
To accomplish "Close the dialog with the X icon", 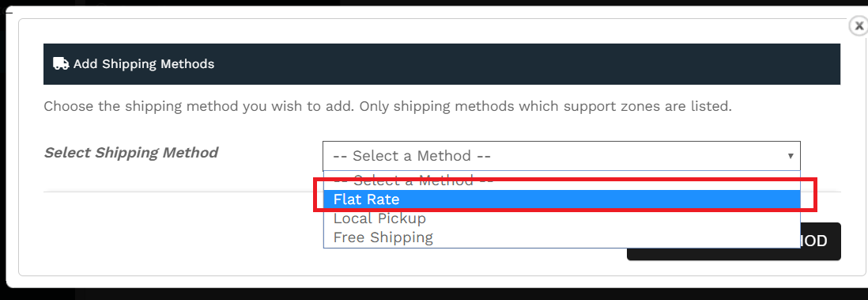I will tap(859, 26).
